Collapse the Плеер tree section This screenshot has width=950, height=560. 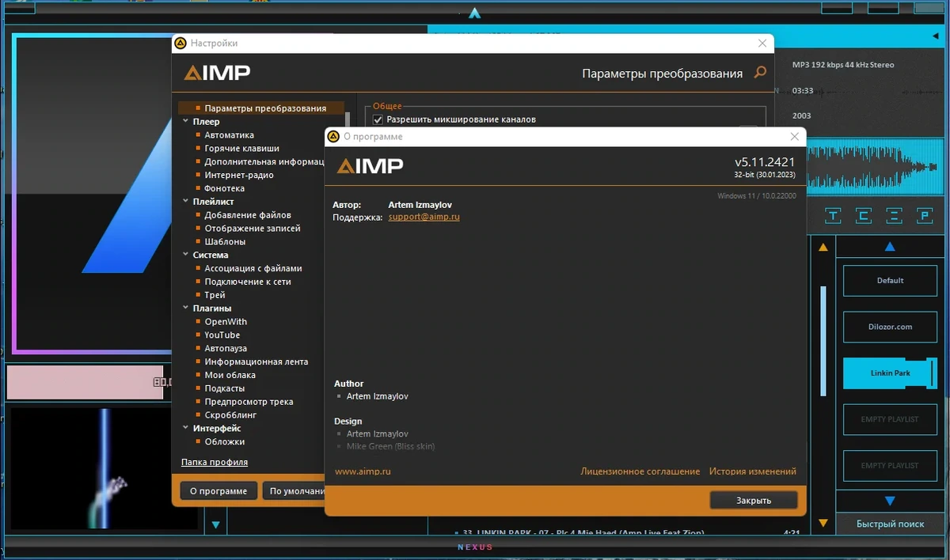click(x=185, y=122)
